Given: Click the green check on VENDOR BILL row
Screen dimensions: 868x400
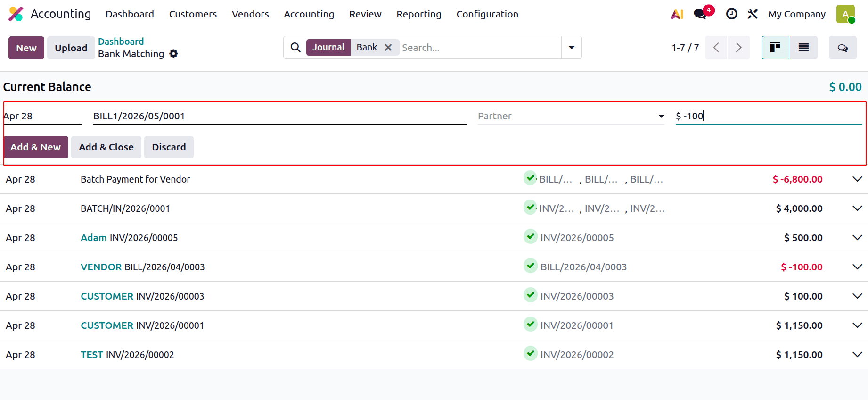Looking at the screenshot, I should coord(531,266).
